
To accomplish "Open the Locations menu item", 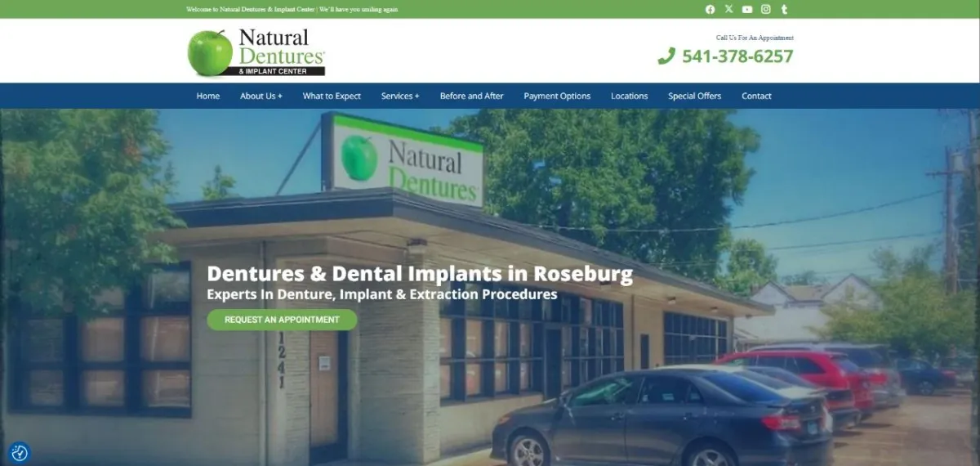I will click(630, 96).
